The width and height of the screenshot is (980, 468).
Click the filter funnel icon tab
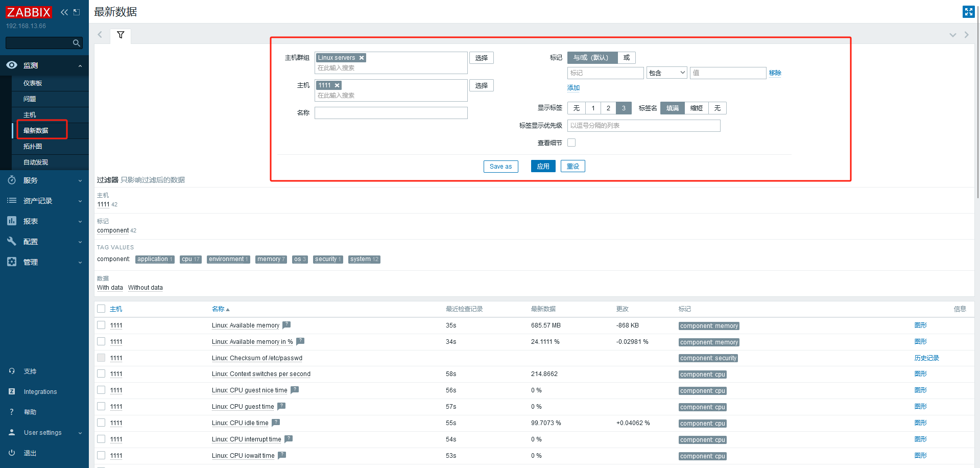click(x=121, y=35)
